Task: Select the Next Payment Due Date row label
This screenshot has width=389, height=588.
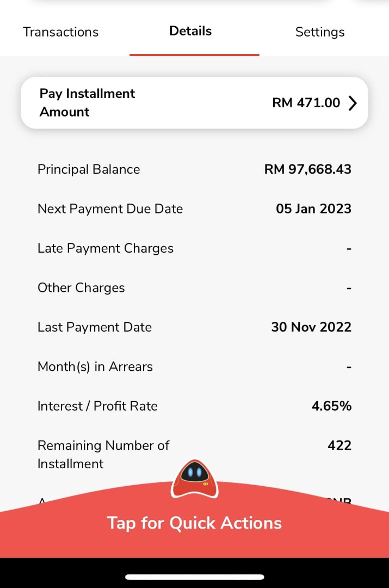Action: pos(110,209)
